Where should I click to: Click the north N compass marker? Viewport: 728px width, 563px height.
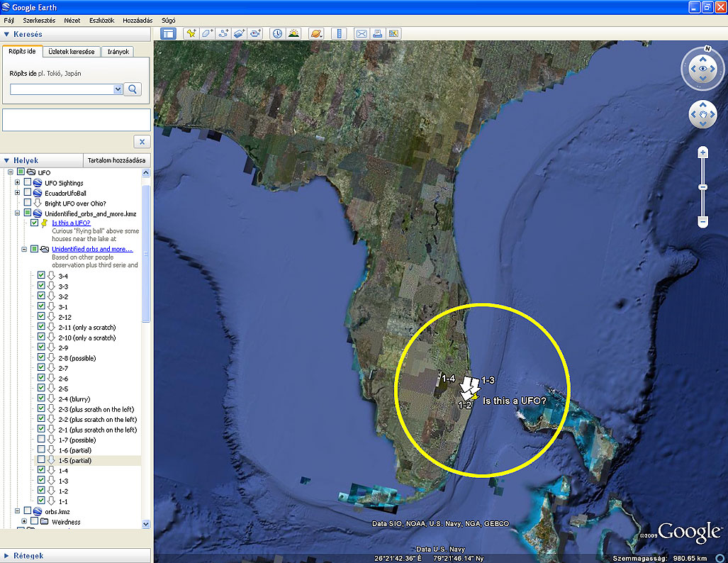pyautogui.click(x=707, y=49)
